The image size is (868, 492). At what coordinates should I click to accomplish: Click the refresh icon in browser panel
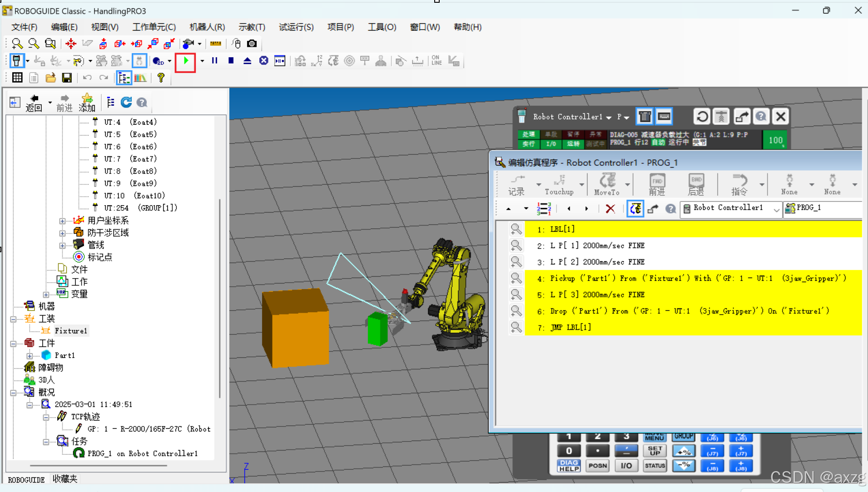(x=126, y=103)
